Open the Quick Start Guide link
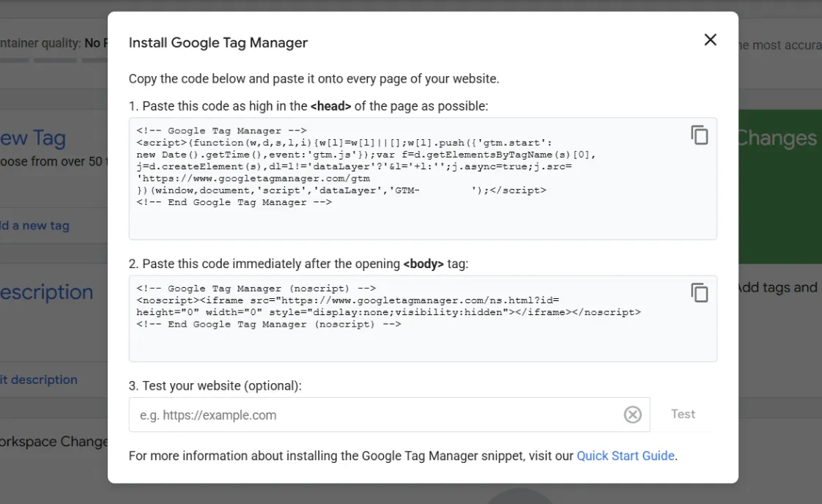The height and width of the screenshot is (504, 822). (x=626, y=456)
